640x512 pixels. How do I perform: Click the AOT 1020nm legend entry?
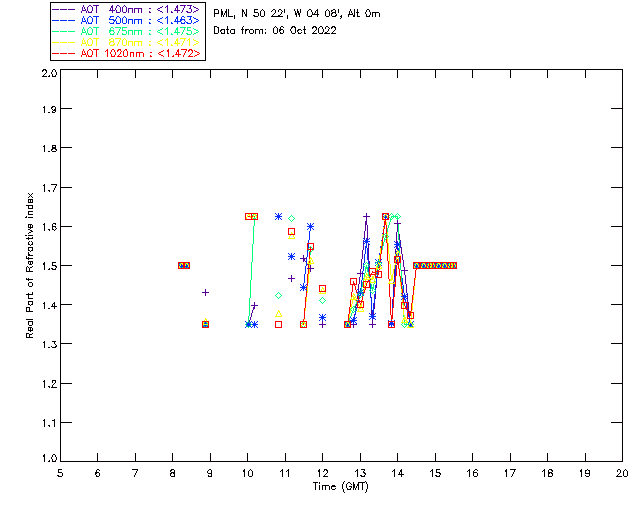126,53
